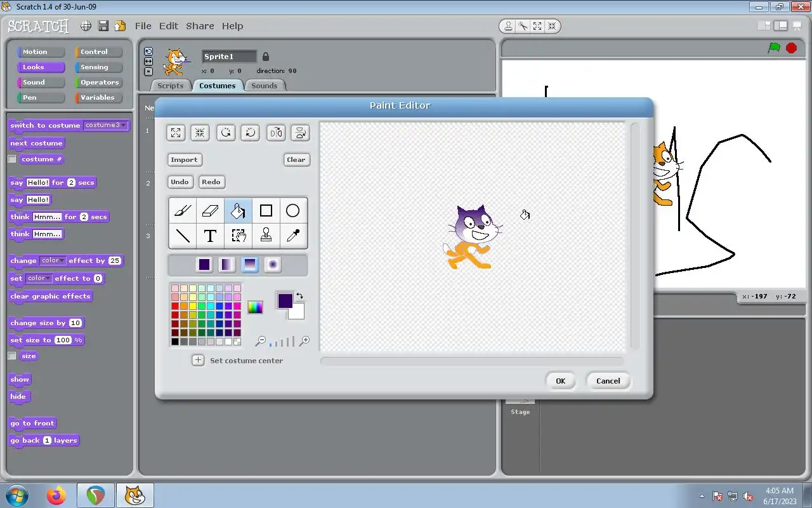Screen dimensions: 812x508
Task: Select the Motion block category
Action: pos(41,52)
